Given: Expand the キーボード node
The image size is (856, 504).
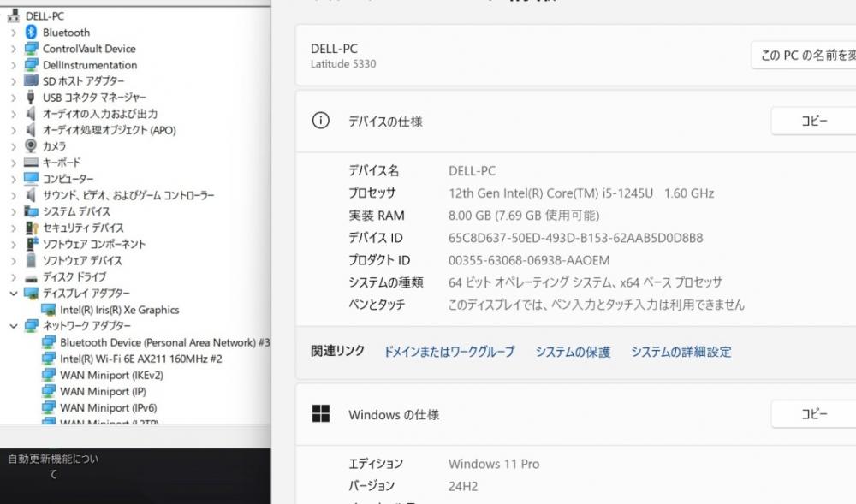Looking at the screenshot, I should click(14, 163).
